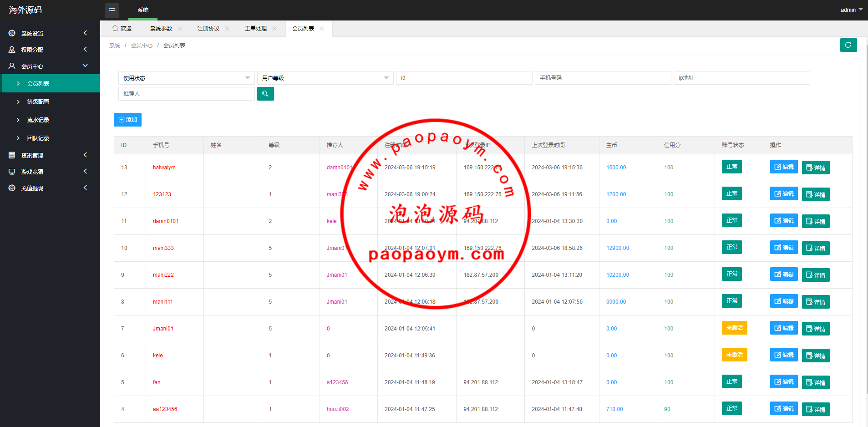Click the 游戏竞猜 monitor icon in the sidebar
The image size is (868, 427).
12,172
